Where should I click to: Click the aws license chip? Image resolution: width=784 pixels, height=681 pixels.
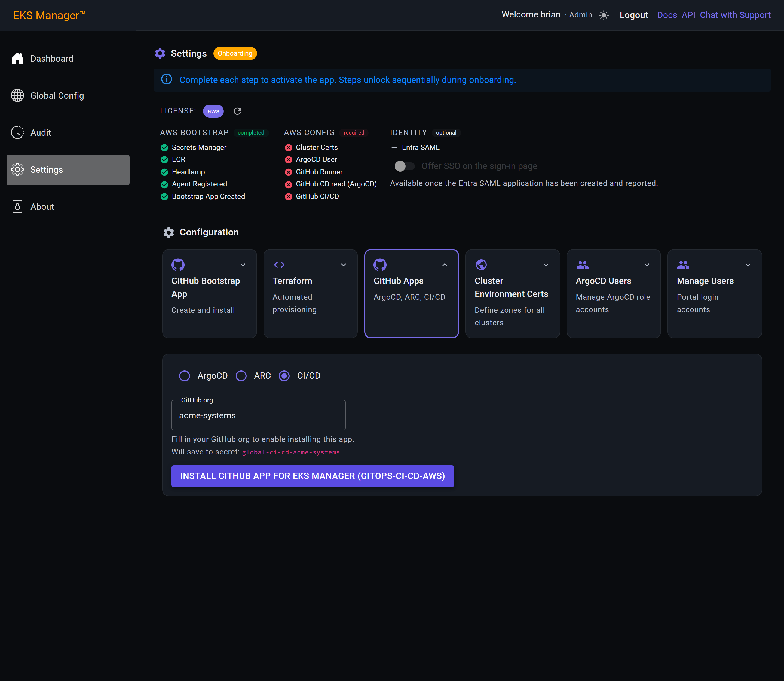coord(213,111)
